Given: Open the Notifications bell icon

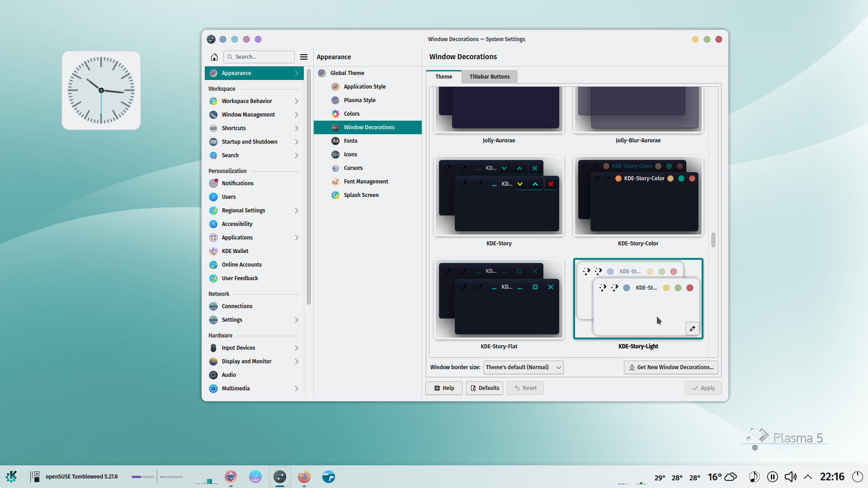Looking at the screenshot, I should 213,183.
